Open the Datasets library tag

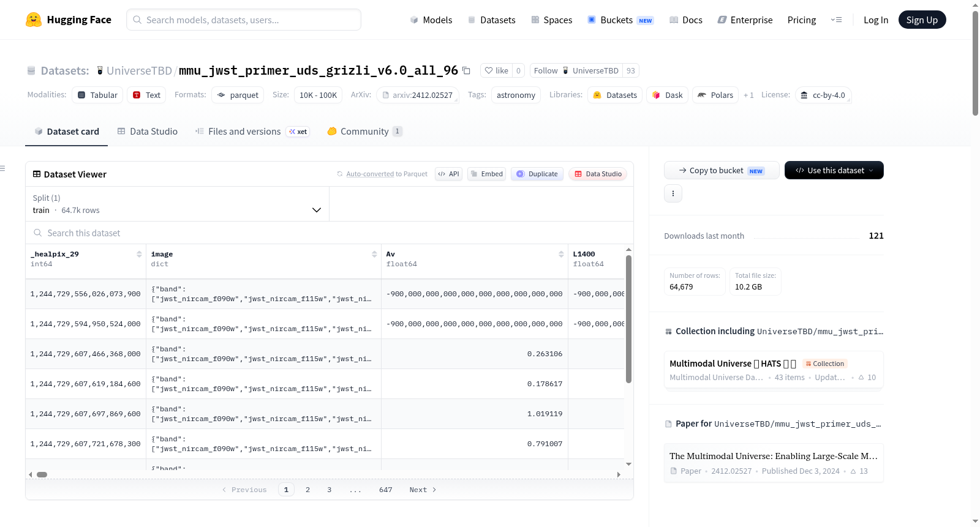point(615,95)
